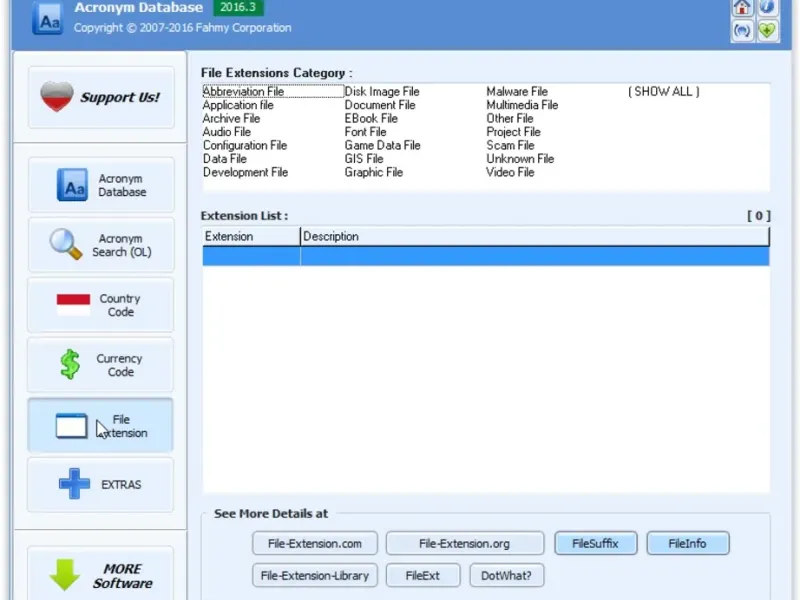The image size is (800, 600).
Task: Select EBook File category
Action: click(x=371, y=118)
